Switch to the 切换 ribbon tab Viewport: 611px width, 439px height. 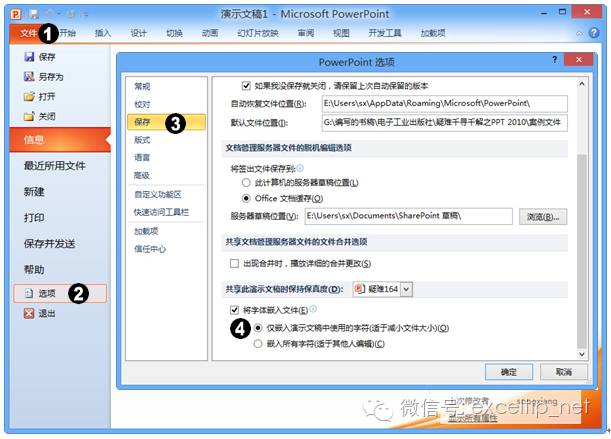coord(174,33)
